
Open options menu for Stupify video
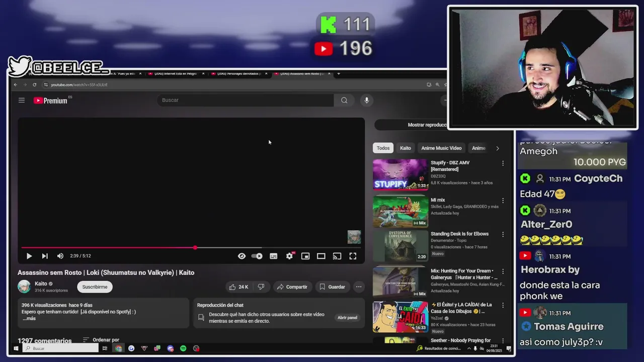coord(503,163)
